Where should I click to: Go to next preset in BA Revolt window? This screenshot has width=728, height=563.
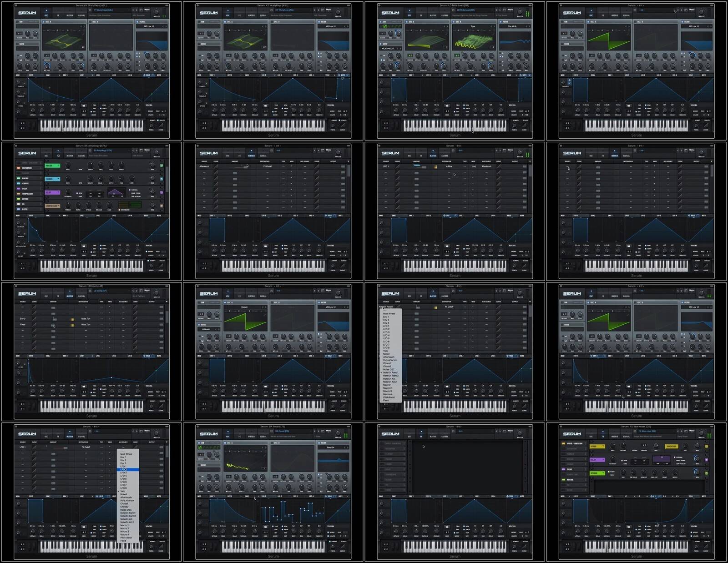click(318, 431)
